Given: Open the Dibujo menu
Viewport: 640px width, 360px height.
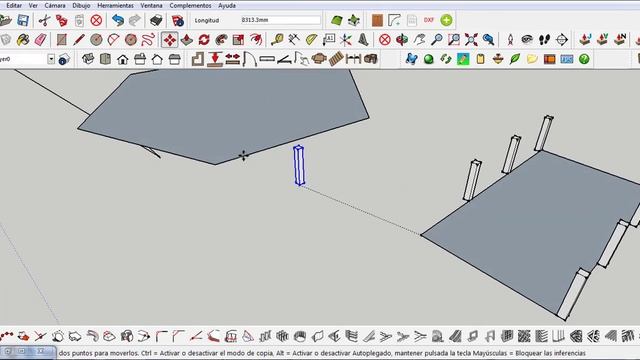Looking at the screenshot, I should [x=81, y=6].
